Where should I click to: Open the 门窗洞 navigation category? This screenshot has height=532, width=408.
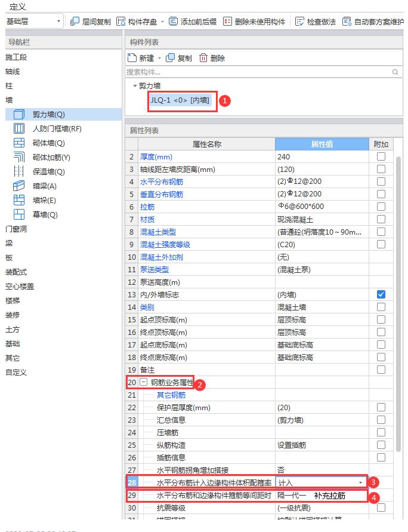16,229
